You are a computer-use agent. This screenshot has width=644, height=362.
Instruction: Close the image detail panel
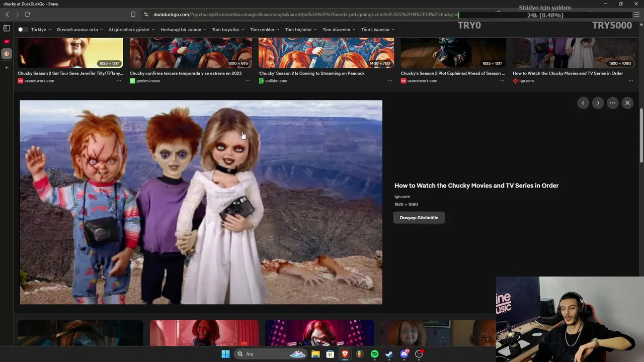coord(627,103)
